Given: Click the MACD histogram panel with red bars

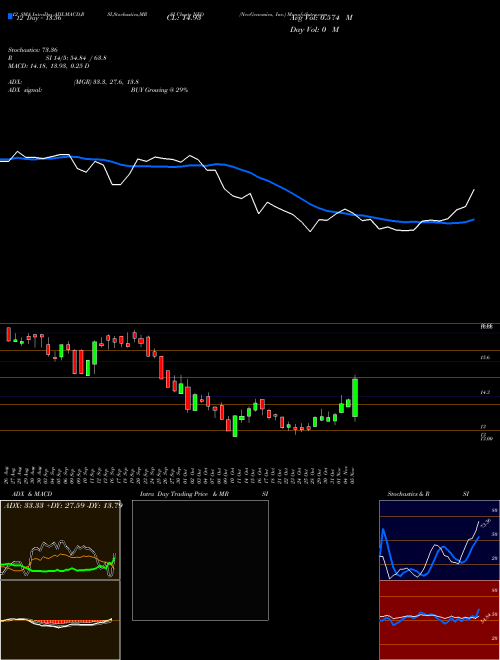Looking at the screenshot, I should click(x=60, y=620).
